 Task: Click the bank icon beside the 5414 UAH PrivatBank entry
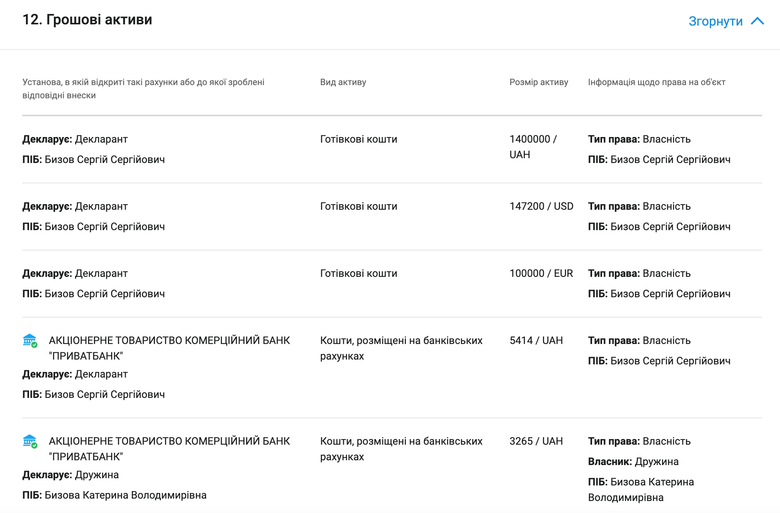30,341
